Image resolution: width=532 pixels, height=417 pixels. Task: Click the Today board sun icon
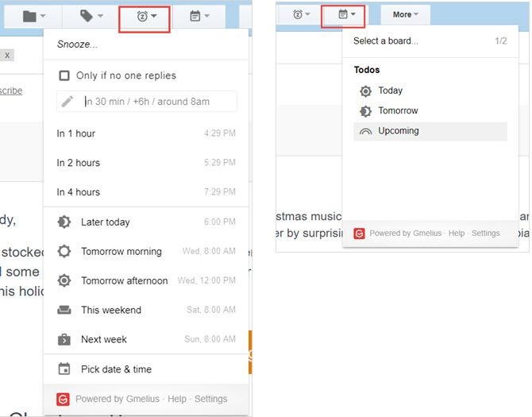point(365,91)
